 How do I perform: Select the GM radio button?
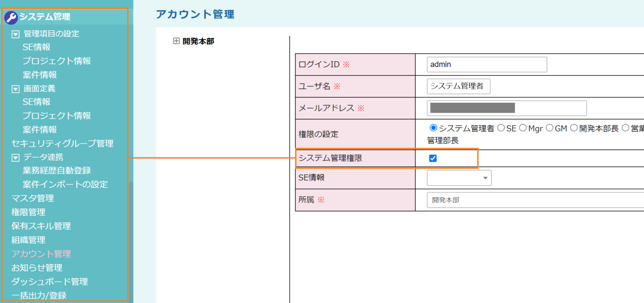550,128
